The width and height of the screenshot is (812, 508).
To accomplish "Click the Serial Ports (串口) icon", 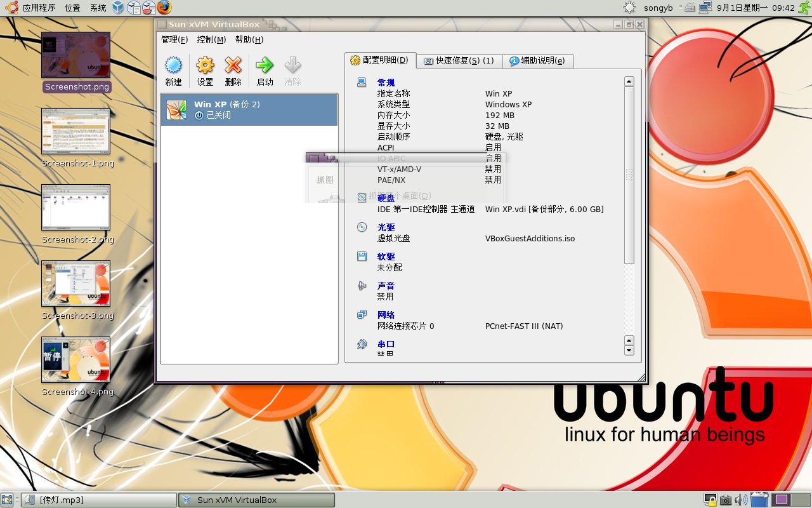I will pos(362,344).
